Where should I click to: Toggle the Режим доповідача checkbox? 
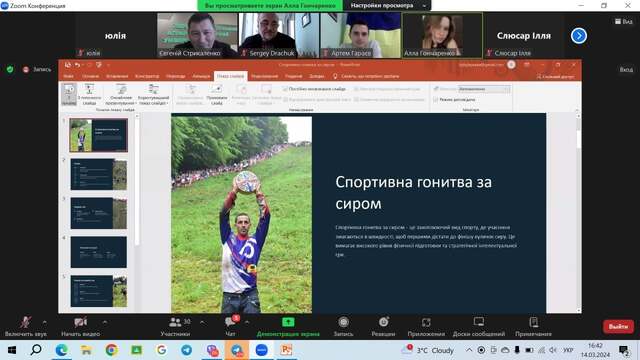[436, 100]
